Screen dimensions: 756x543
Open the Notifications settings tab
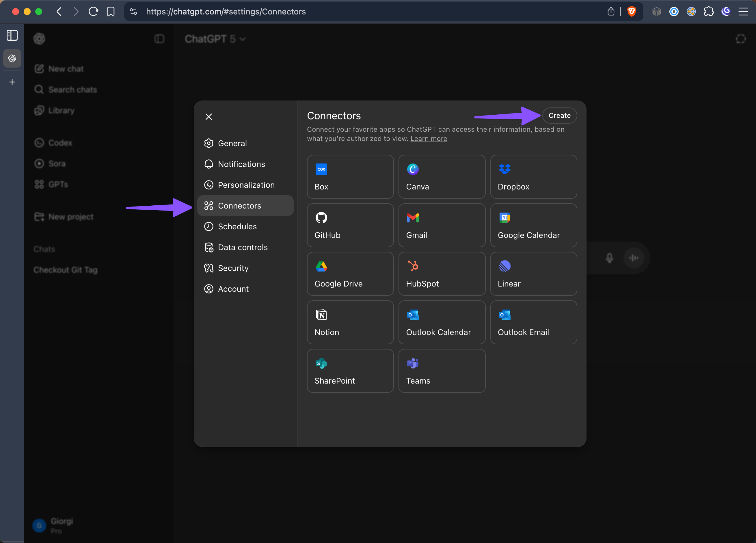[245, 164]
